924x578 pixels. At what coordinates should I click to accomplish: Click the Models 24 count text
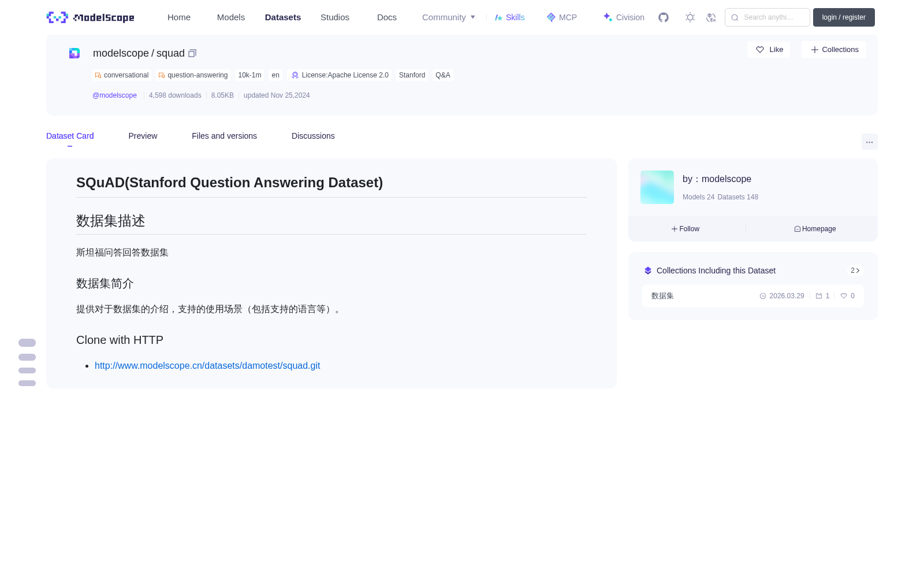coord(698,197)
